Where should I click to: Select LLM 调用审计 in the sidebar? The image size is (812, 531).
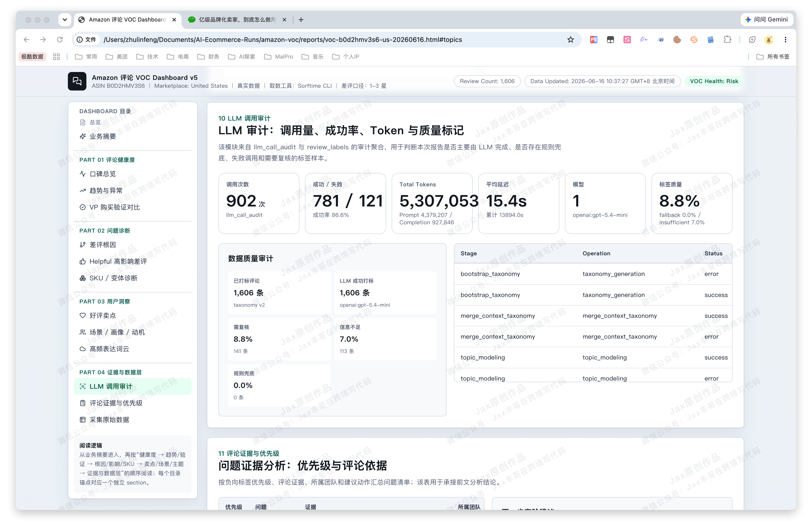tap(133, 386)
